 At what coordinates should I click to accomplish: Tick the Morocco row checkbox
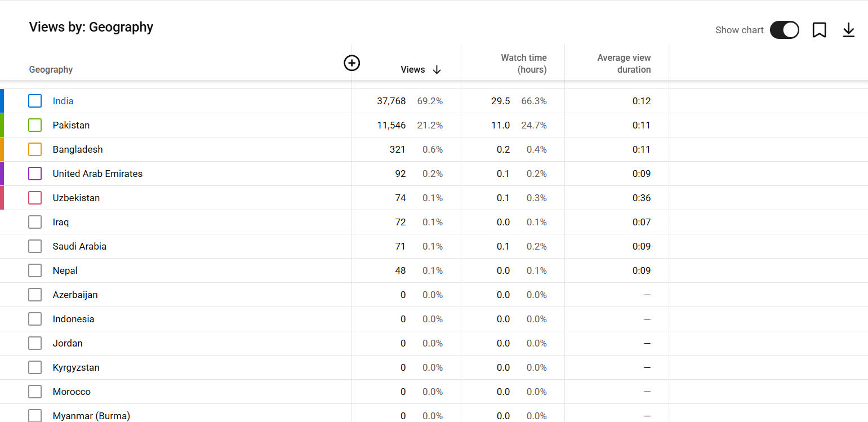35,392
